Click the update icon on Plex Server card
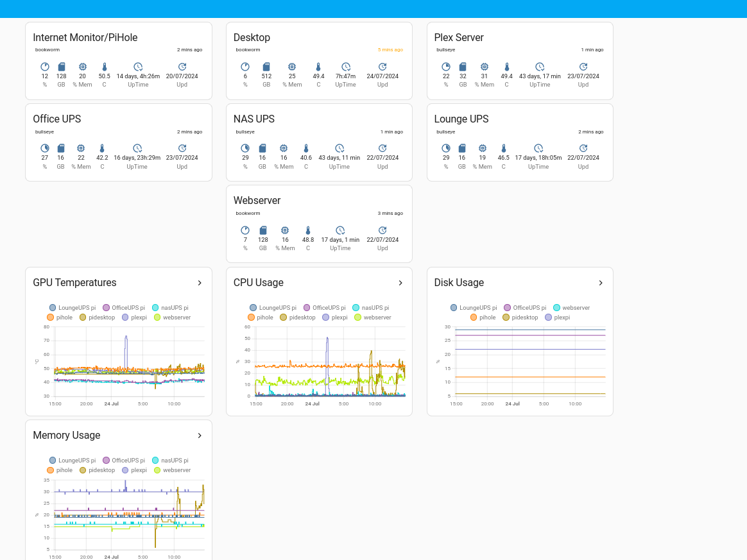 click(x=583, y=67)
